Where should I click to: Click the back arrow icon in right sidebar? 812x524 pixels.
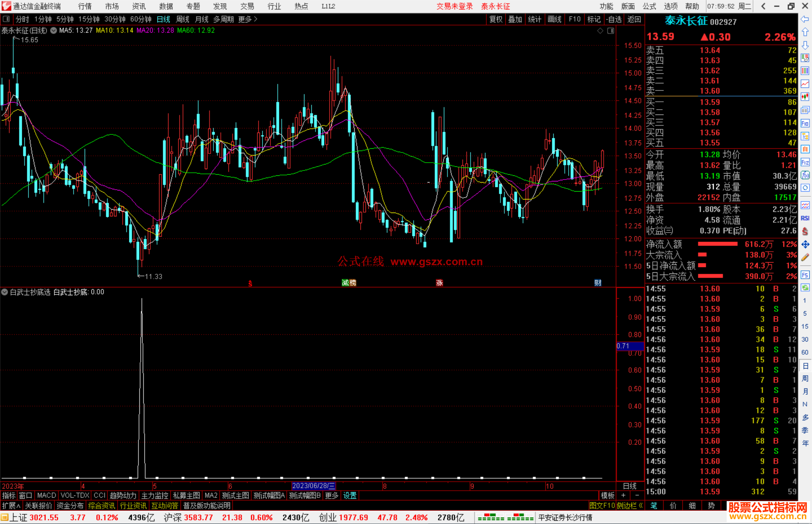805,19
